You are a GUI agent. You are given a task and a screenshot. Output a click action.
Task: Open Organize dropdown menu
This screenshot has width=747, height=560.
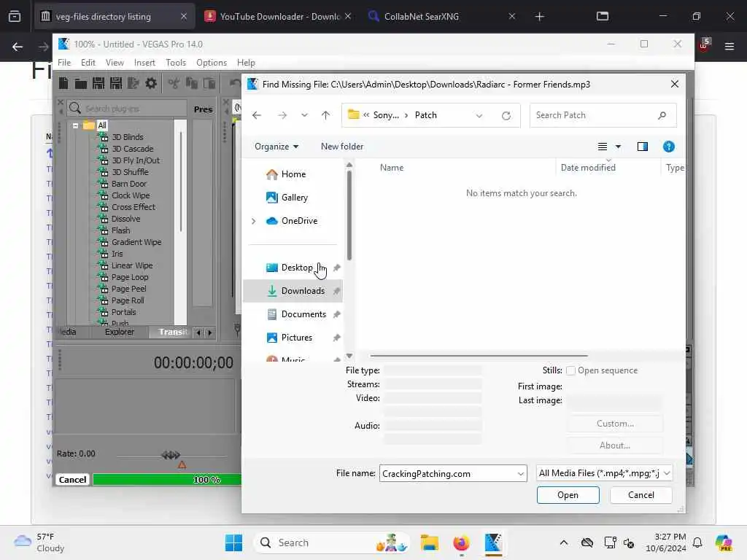[x=276, y=147]
